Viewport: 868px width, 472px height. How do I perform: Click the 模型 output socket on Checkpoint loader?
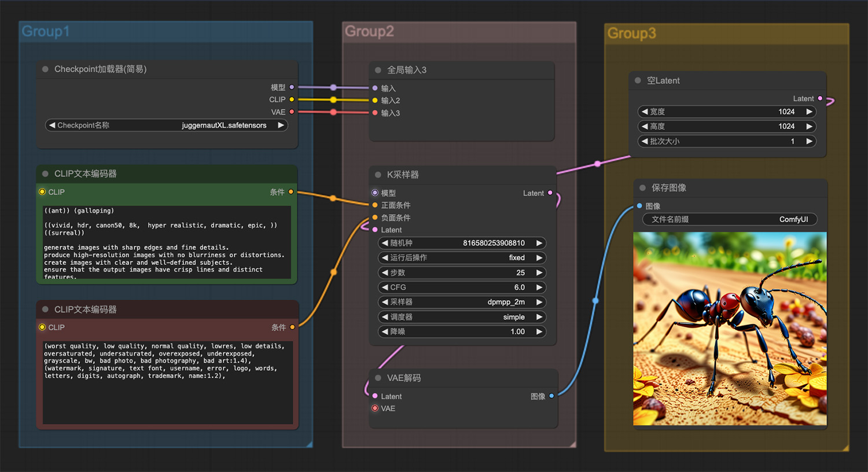click(x=292, y=87)
